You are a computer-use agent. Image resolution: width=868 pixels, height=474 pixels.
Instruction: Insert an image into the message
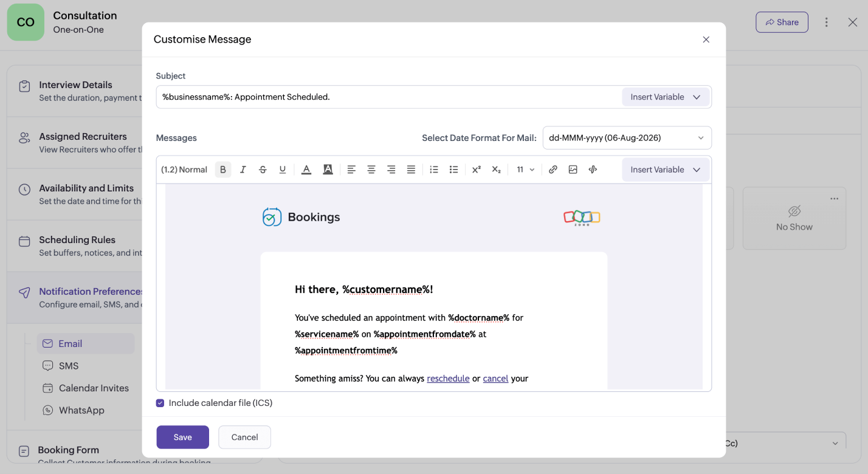click(x=573, y=170)
